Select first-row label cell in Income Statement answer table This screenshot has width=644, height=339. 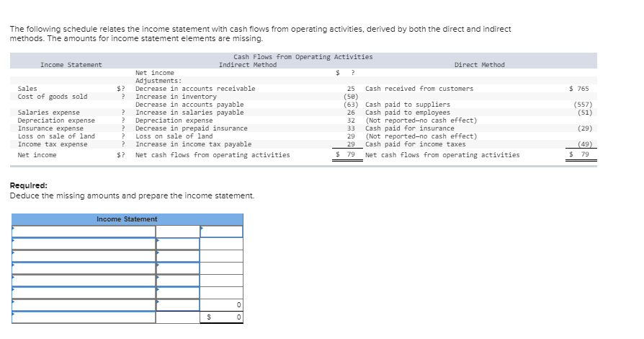84,232
